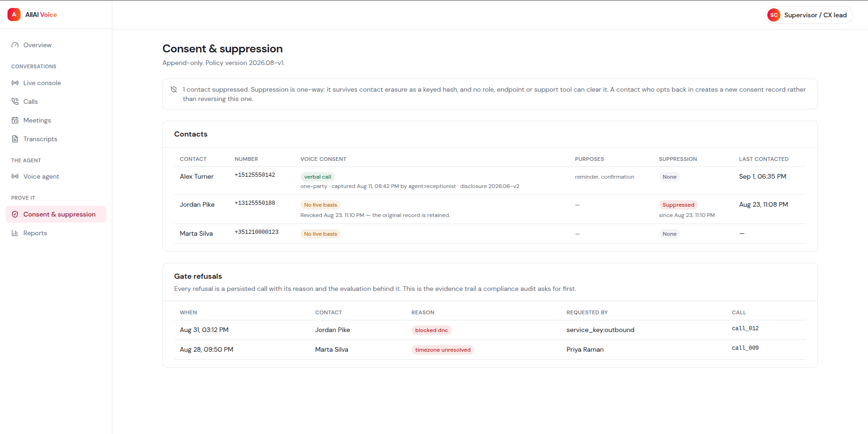Click requester 'Priya Raman'

585,350
